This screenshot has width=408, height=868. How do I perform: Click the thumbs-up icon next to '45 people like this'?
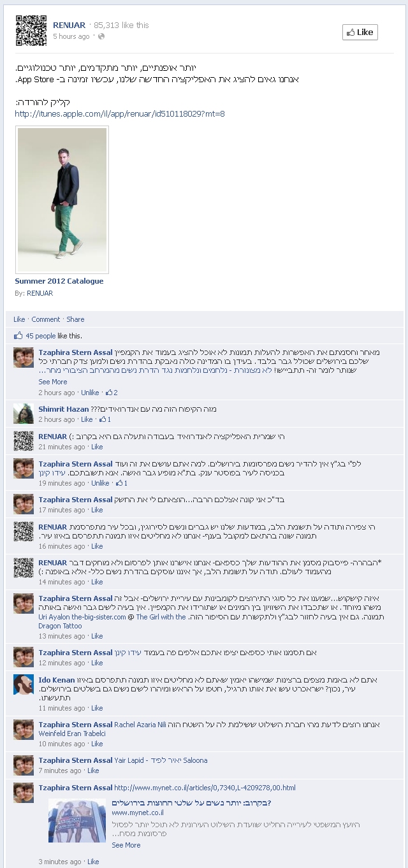[x=18, y=335]
